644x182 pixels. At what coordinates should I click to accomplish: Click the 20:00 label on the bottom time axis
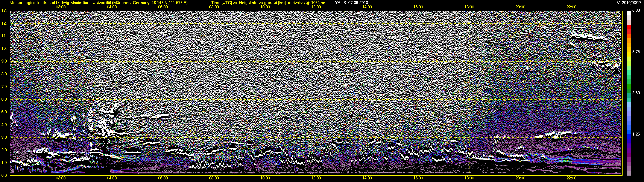pyautogui.click(x=520, y=178)
